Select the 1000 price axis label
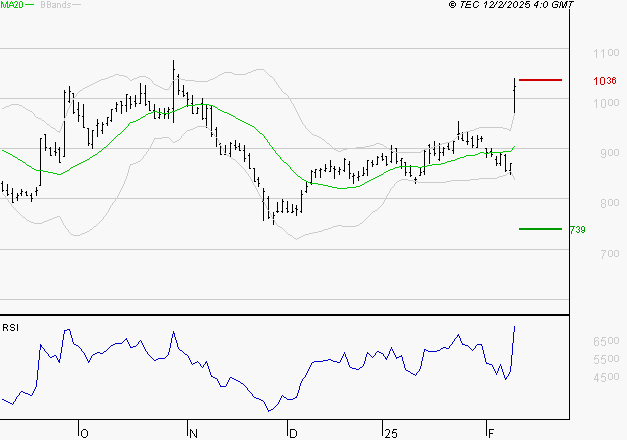This screenshot has width=627, height=440. coord(605,103)
